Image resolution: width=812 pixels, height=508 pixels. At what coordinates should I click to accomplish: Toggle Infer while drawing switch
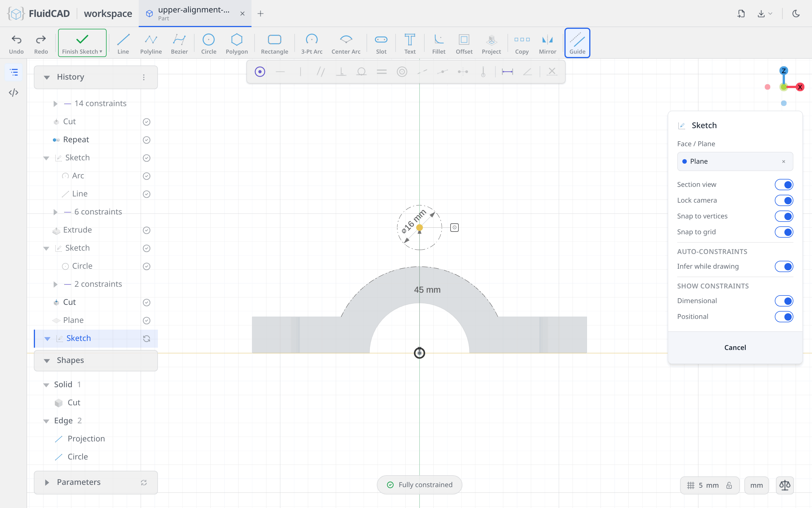tap(784, 266)
